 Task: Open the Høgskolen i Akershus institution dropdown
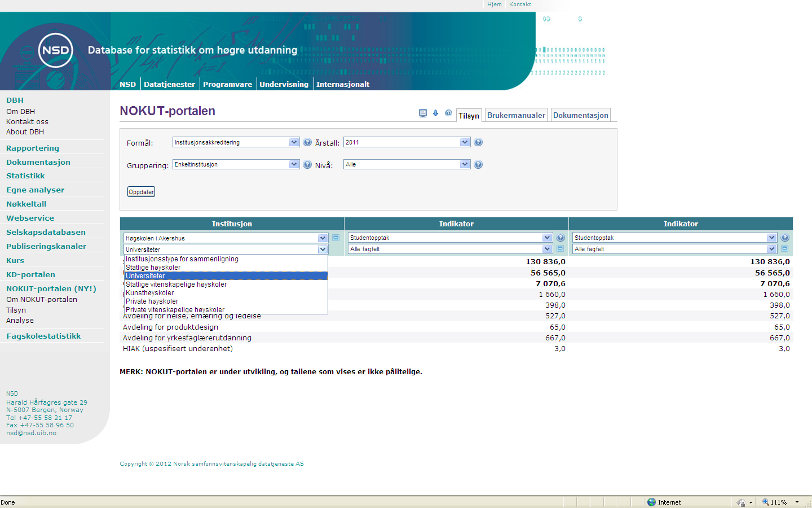226,238
